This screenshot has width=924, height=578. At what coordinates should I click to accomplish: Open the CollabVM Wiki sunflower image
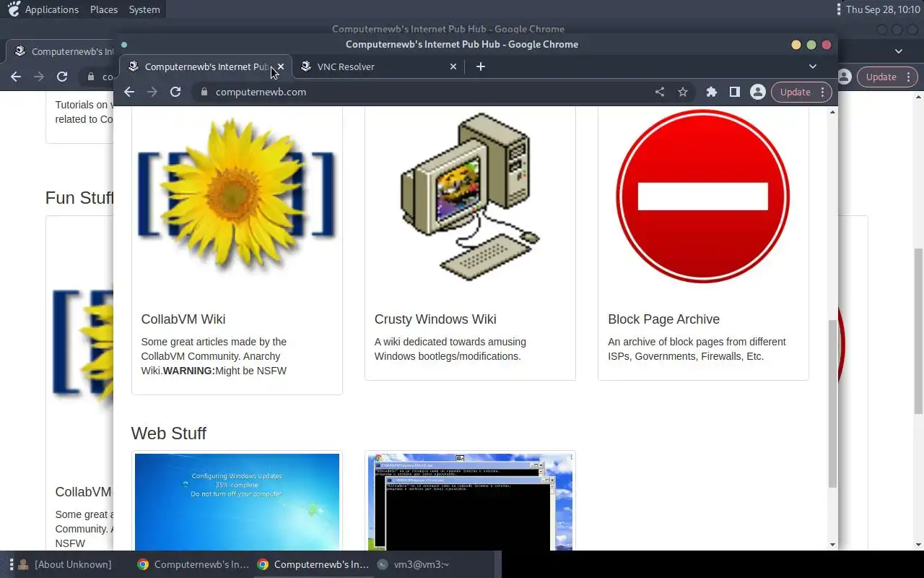(x=237, y=195)
